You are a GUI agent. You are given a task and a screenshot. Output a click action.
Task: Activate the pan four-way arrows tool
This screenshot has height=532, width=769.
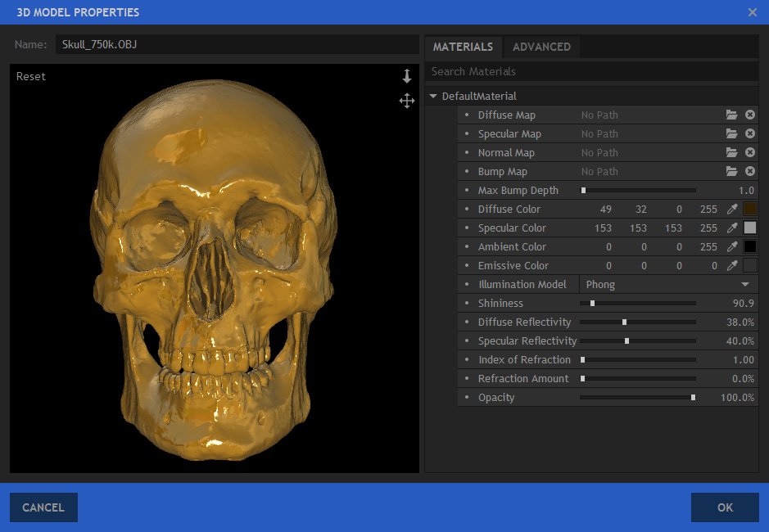click(x=407, y=101)
